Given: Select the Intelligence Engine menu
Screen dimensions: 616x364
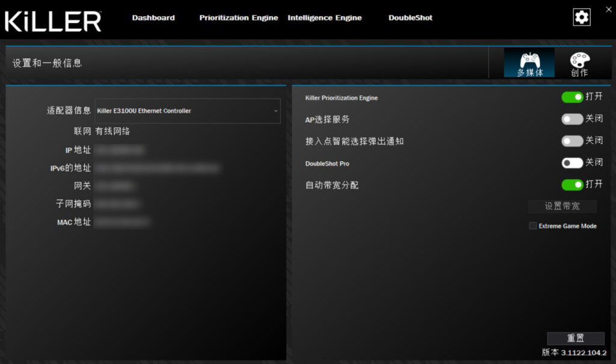Looking at the screenshot, I should pyautogui.click(x=324, y=17).
